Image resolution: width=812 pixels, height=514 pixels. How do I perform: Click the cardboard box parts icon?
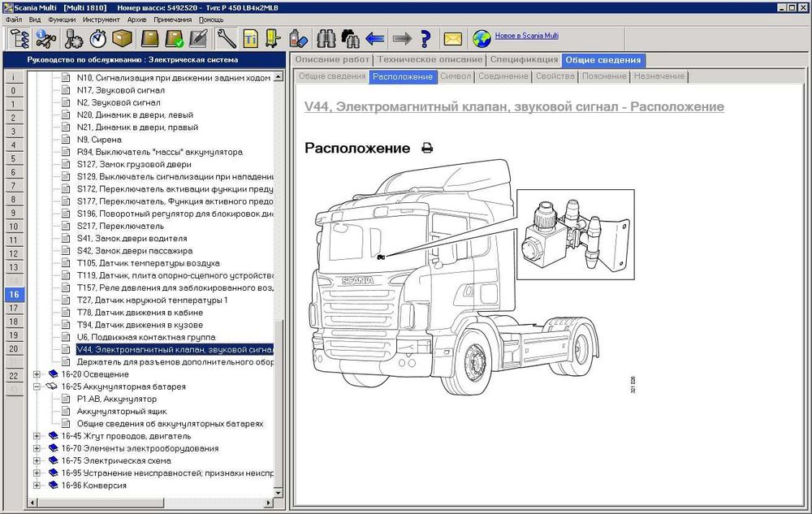123,38
